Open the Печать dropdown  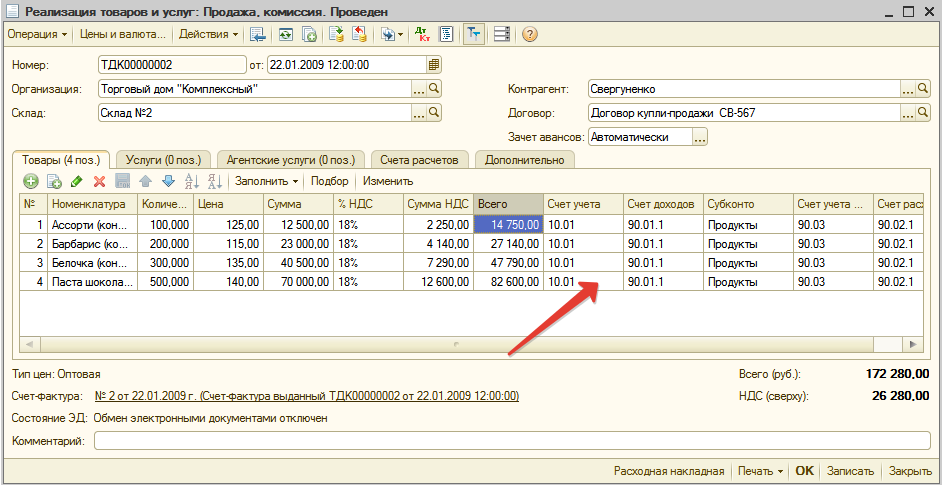pos(759,471)
